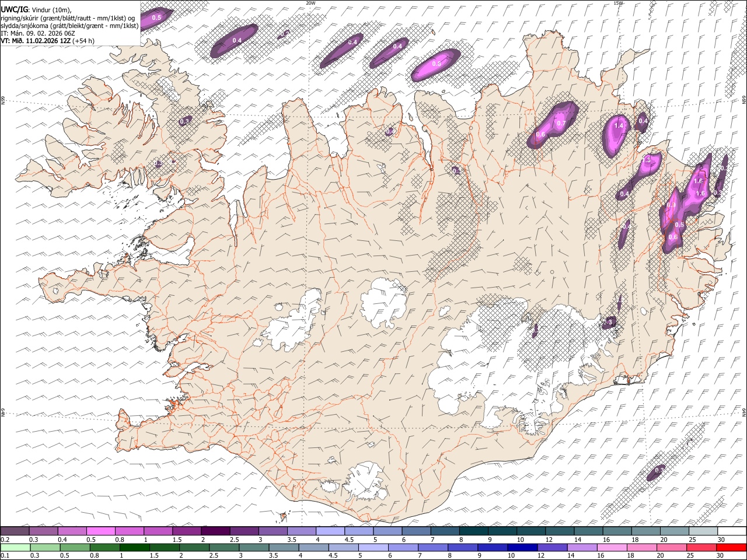747x560 pixels.
Task: Select the light lavender swatch after upper 4.5
Action: click(x=359, y=531)
